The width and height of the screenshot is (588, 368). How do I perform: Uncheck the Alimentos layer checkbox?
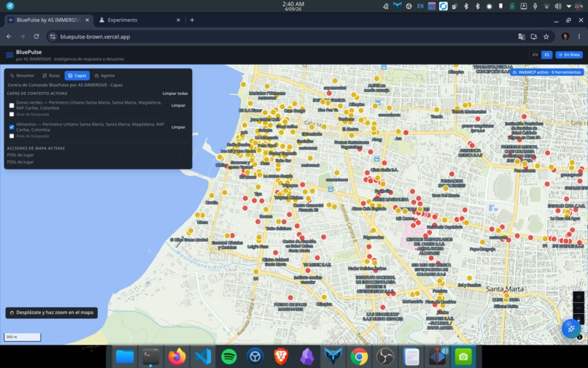(x=12, y=127)
